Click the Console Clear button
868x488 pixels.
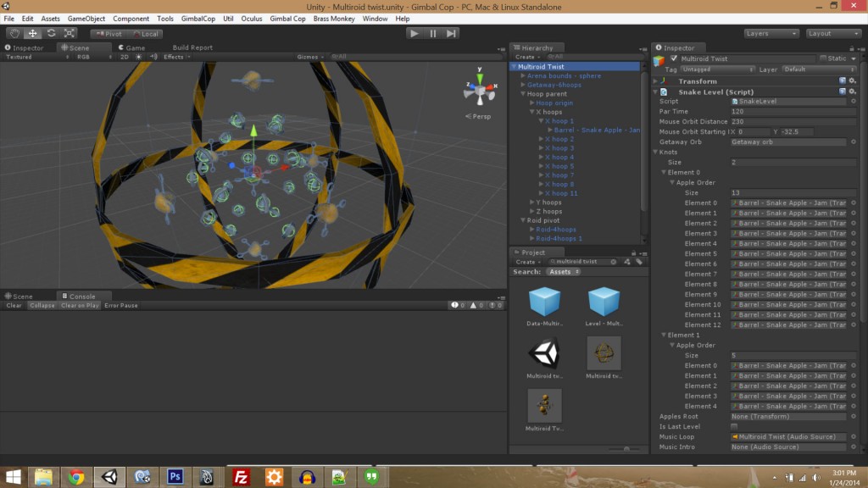[x=14, y=305]
